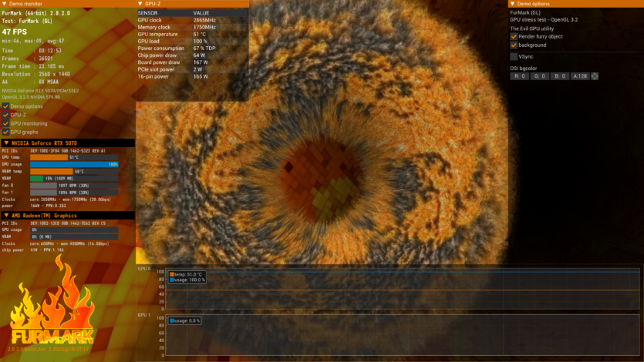Click the GPU usage 100% bar
The height and width of the screenshot is (362, 644).
tap(74, 164)
